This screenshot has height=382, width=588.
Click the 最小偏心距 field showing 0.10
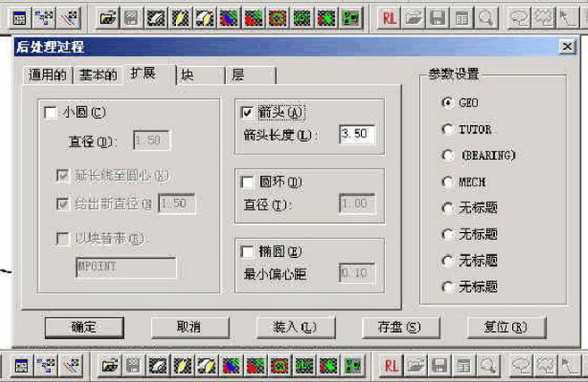pos(357,273)
